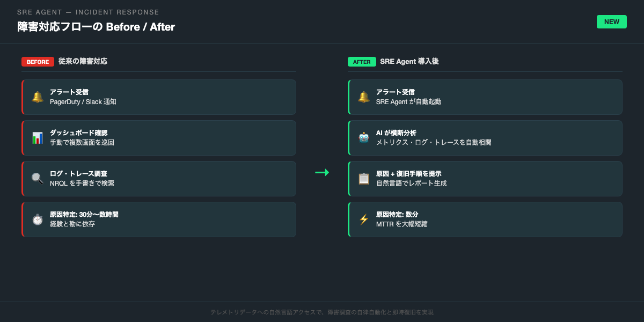
Task: Select the 原因 + 復旧手順を提示 card
Action: pyautogui.click(x=485, y=179)
